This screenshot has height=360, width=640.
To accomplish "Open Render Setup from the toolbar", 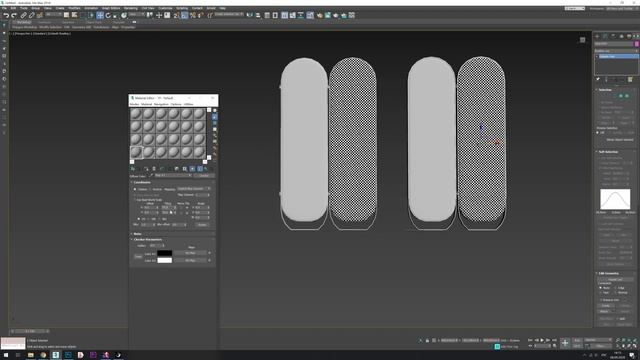I will 319,15.
